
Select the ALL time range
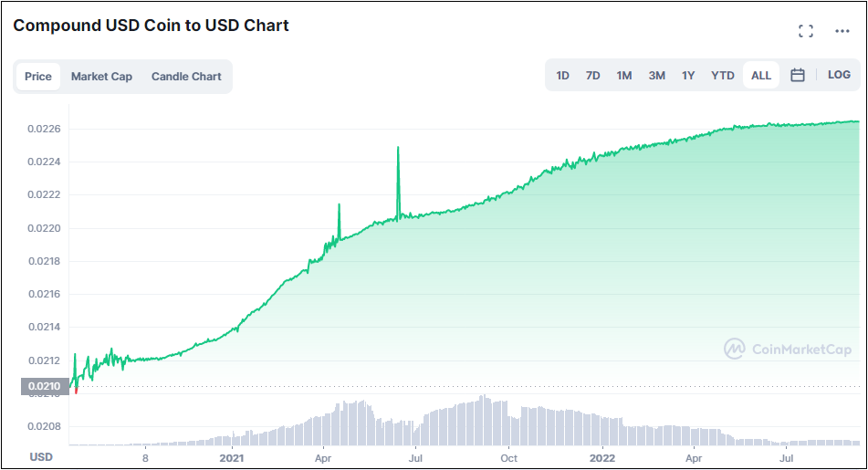(761, 76)
